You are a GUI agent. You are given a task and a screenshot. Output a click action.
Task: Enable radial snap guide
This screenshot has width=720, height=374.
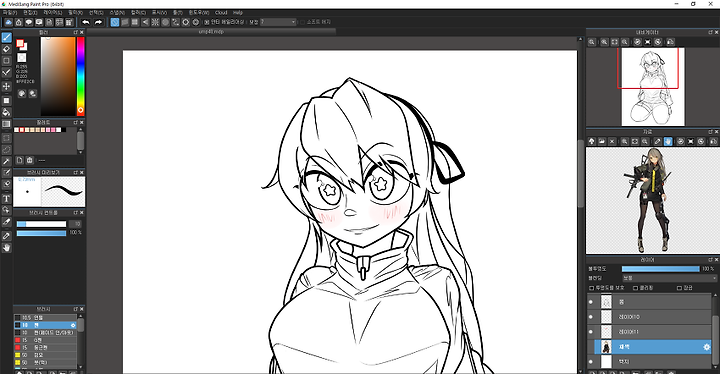click(x=155, y=22)
